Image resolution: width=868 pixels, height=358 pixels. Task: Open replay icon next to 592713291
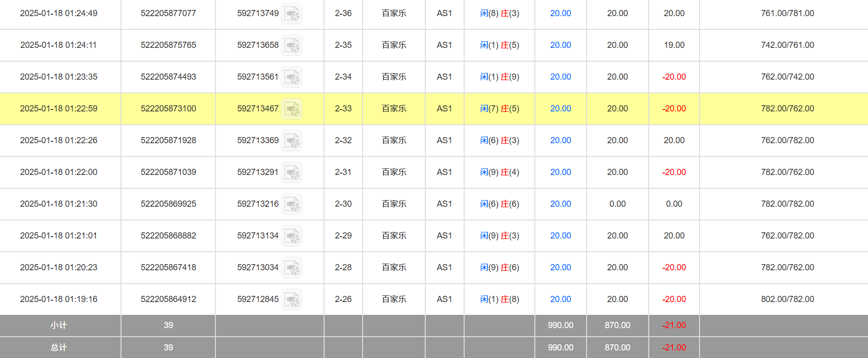tap(291, 173)
